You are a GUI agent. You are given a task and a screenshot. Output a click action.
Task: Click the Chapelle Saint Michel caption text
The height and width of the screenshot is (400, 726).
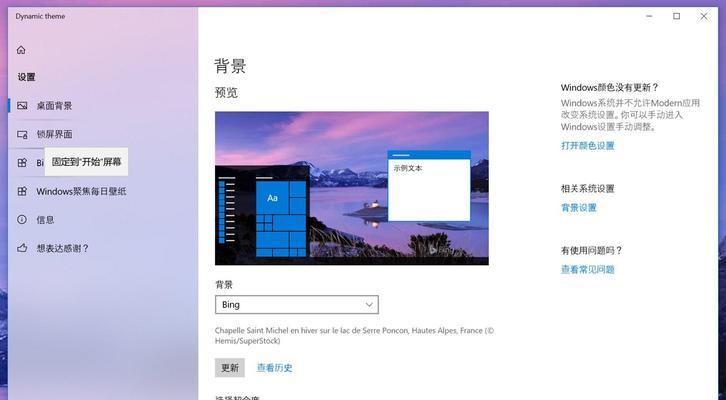click(x=355, y=336)
